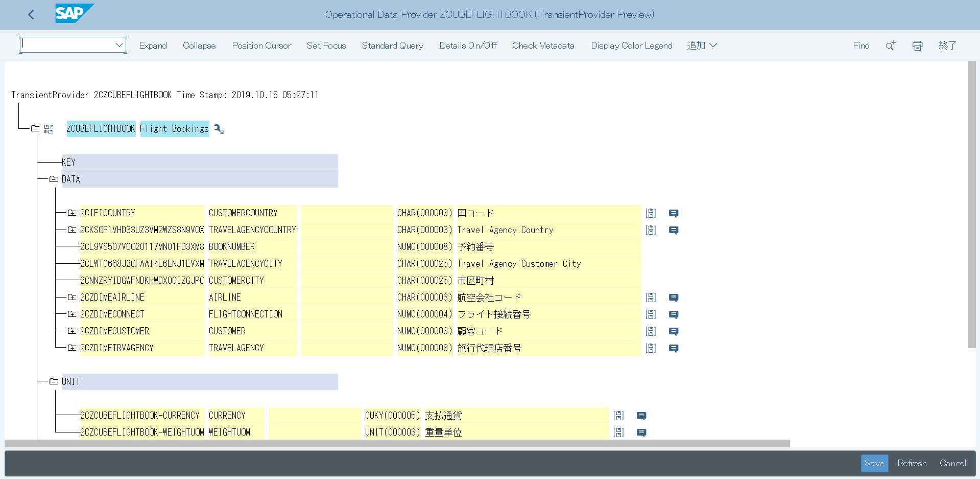The width and height of the screenshot is (980, 479).
Task: Toggle Details On/Off
Action: coord(468,45)
